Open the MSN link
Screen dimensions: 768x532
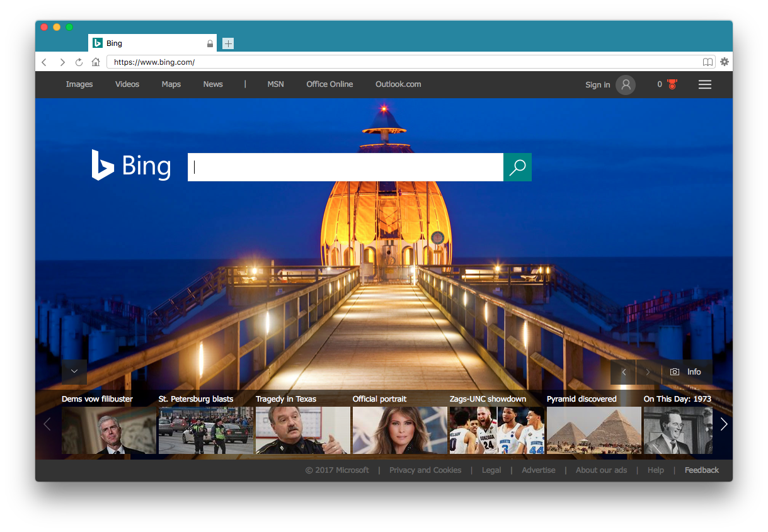pos(275,84)
